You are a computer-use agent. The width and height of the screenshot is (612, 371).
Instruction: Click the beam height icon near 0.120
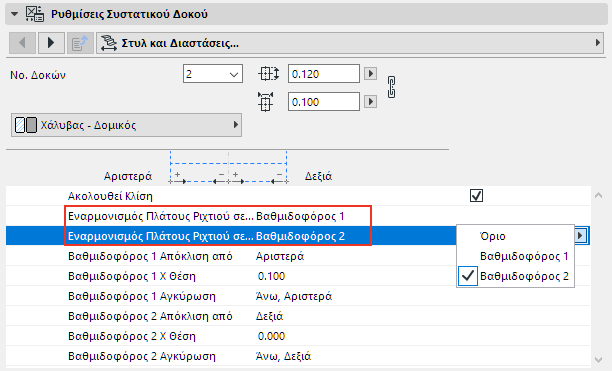(269, 73)
